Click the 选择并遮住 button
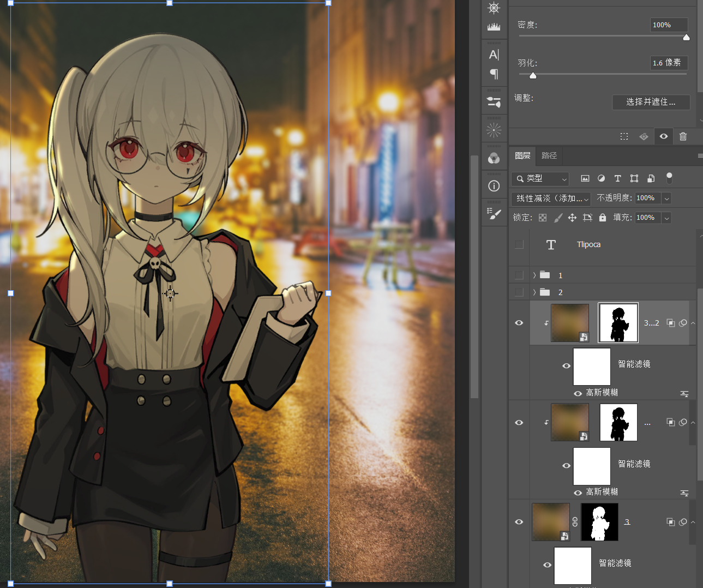This screenshot has height=588, width=703. (x=651, y=102)
